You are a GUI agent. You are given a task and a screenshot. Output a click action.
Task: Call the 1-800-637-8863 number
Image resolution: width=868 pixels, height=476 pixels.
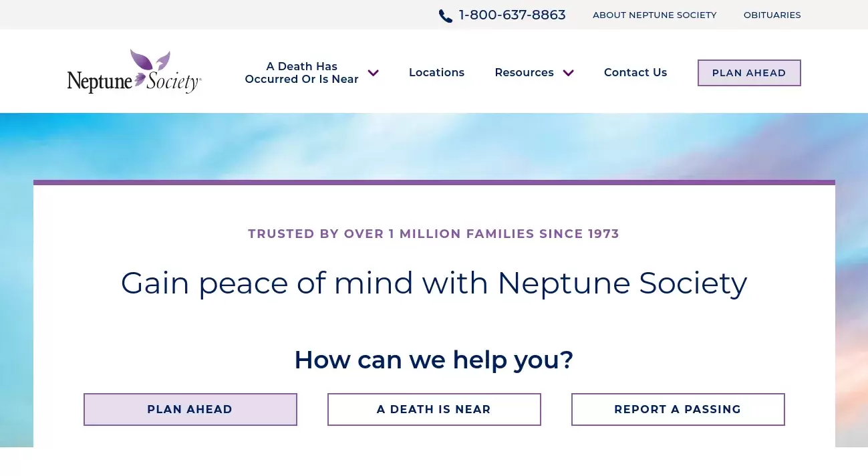click(x=512, y=15)
